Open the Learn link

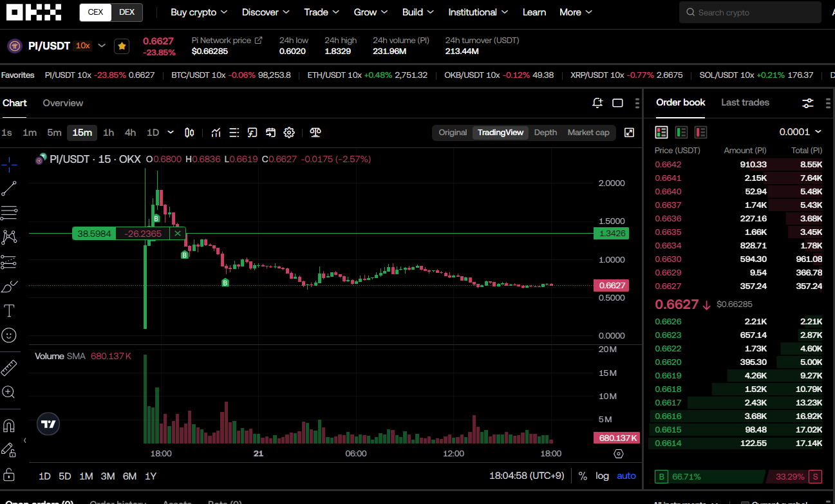tap(534, 12)
